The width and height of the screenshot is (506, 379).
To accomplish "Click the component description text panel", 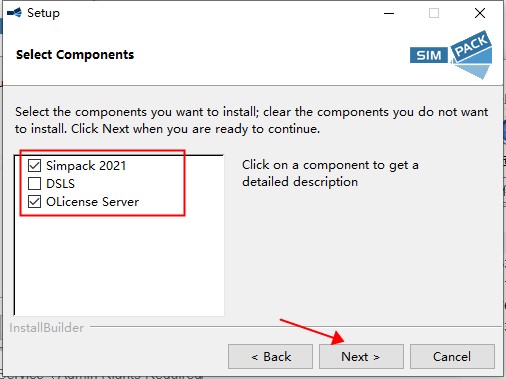I will pos(330,173).
